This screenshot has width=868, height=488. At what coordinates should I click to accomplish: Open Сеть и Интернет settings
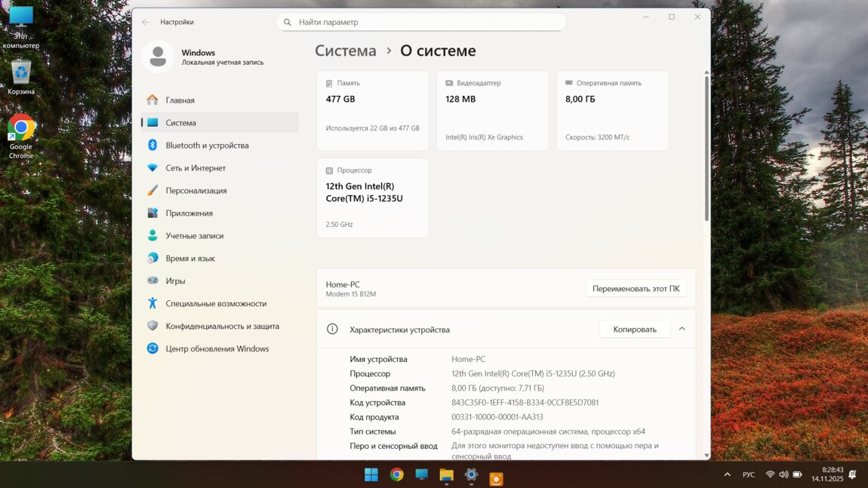(x=195, y=168)
